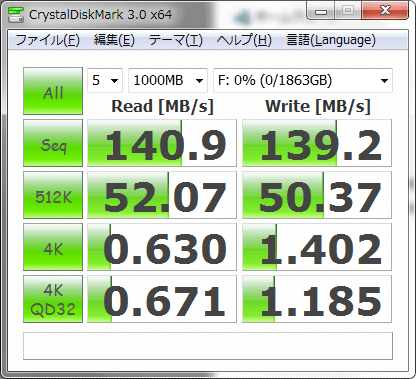The height and width of the screenshot is (379, 416).
Task: Open the 言語(Language) menu
Action: [x=331, y=40]
